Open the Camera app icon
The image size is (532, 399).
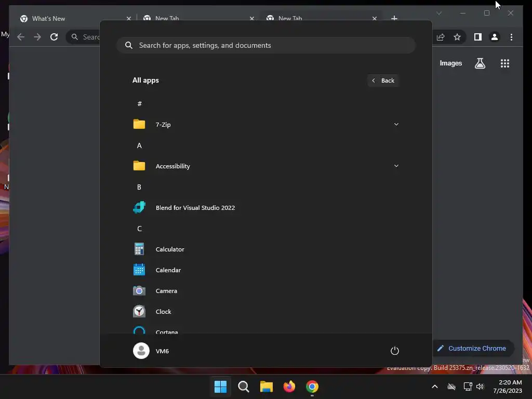139,291
